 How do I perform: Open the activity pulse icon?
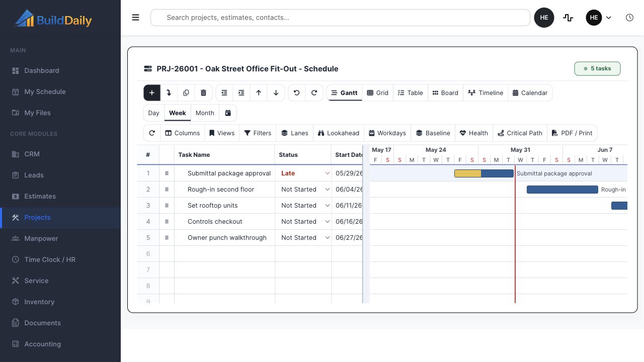point(568,18)
